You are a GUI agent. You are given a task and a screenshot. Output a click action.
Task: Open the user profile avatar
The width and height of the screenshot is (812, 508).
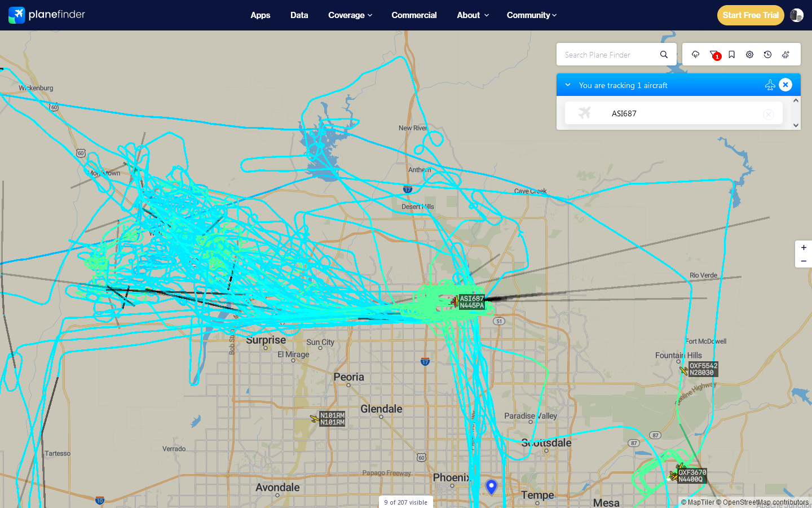(x=797, y=15)
